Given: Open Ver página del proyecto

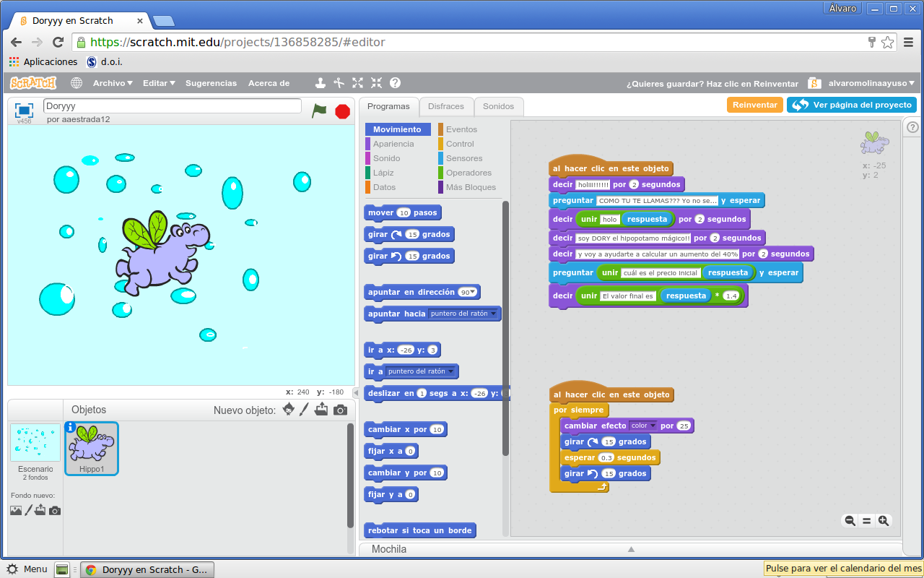Looking at the screenshot, I should [852, 104].
